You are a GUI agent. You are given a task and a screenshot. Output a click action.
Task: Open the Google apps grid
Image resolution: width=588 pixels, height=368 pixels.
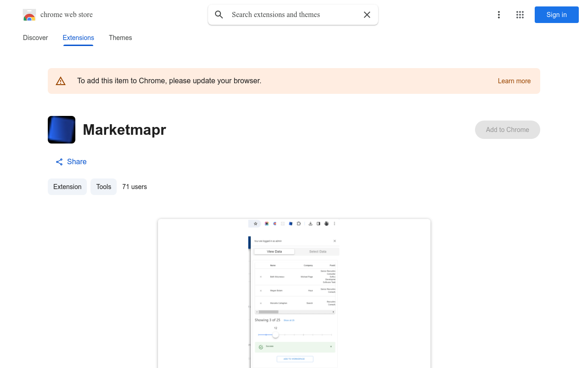[520, 15]
